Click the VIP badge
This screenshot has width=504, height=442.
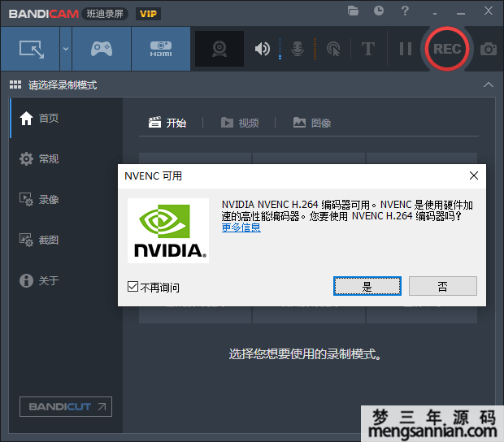click(148, 14)
